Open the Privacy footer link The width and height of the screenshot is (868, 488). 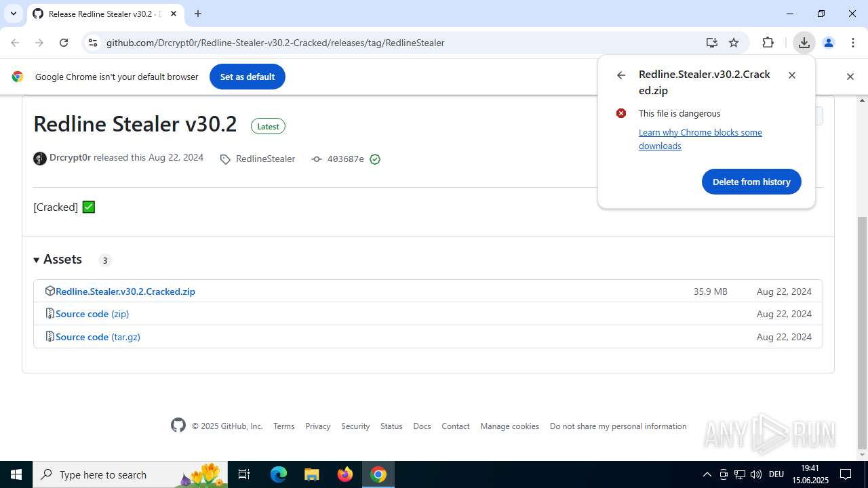click(x=317, y=426)
